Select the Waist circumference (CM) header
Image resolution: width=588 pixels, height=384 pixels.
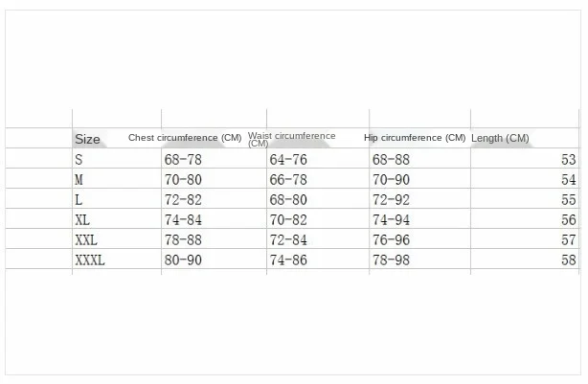pos(291,139)
